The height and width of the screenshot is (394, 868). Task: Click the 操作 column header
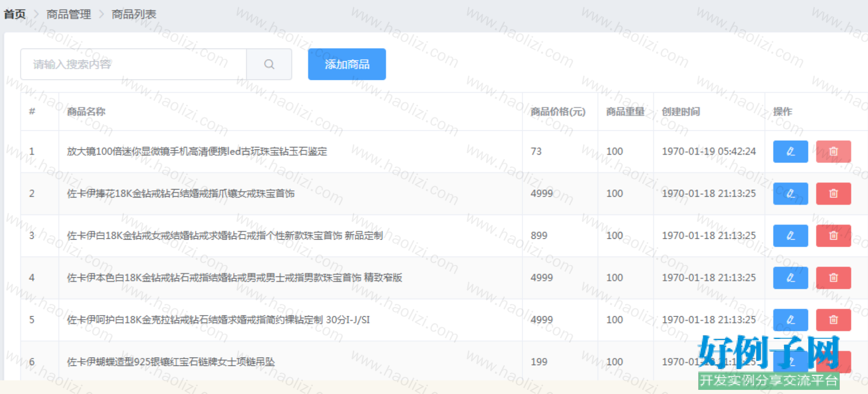pyautogui.click(x=783, y=111)
